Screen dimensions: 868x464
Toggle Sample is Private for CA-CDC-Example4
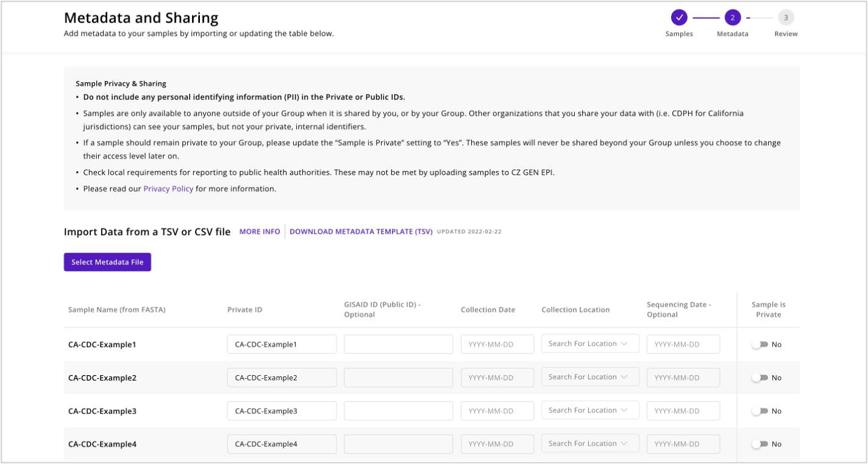pyautogui.click(x=759, y=444)
